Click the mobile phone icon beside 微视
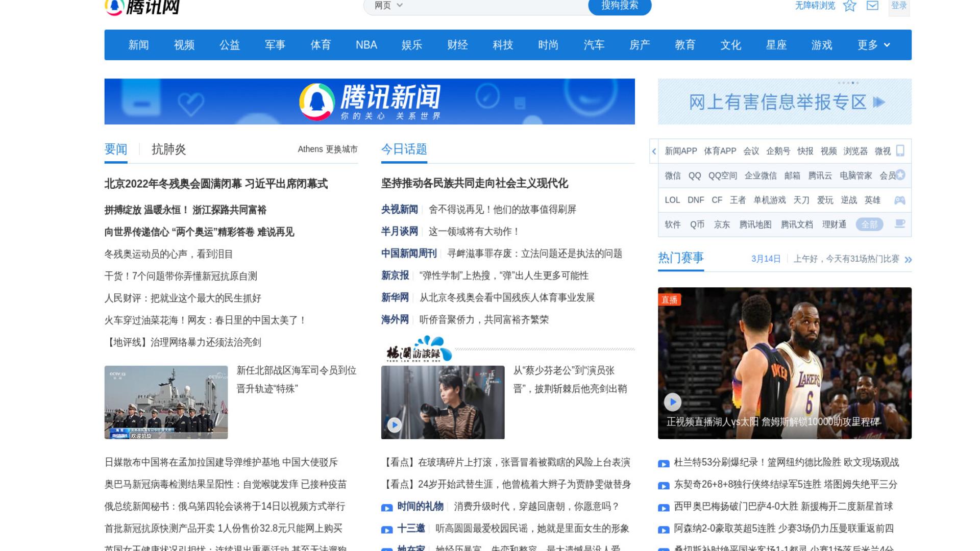The width and height of the screenshot is (980, 551). (x=900, y=151)
